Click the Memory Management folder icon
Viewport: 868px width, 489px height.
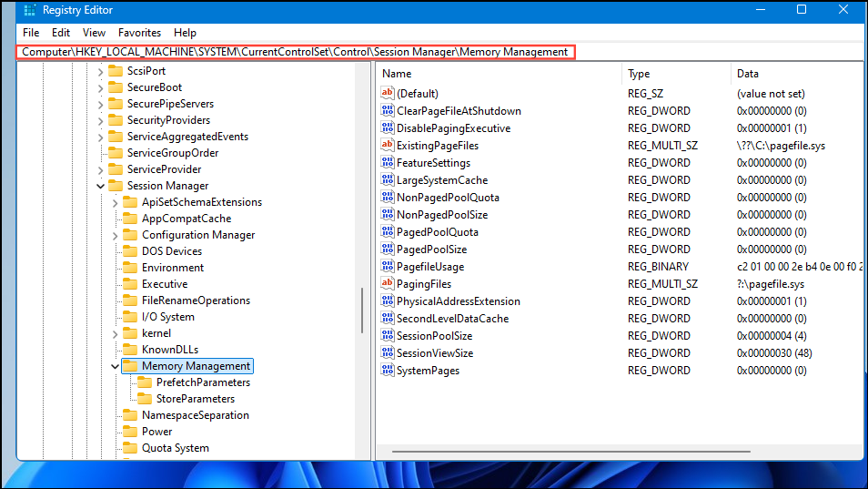[130, 366]
